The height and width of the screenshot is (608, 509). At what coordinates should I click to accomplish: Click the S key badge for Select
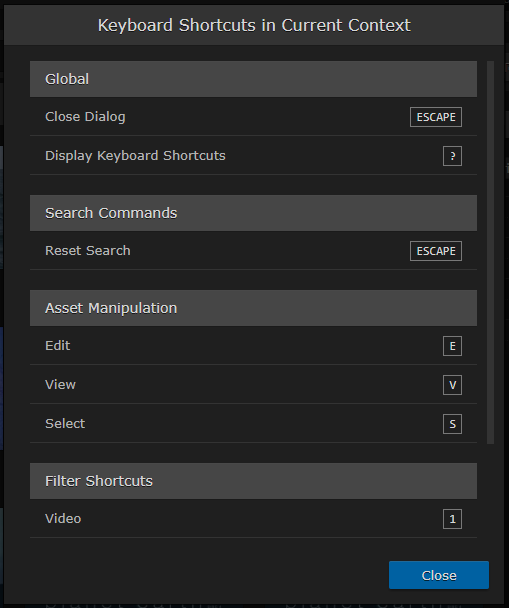pos(452,424)
